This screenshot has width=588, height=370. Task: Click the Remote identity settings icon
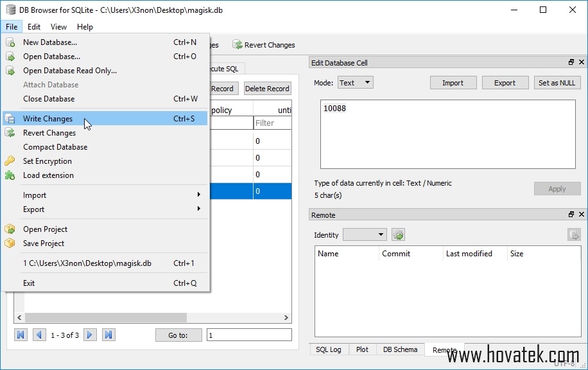coord(398,235)
